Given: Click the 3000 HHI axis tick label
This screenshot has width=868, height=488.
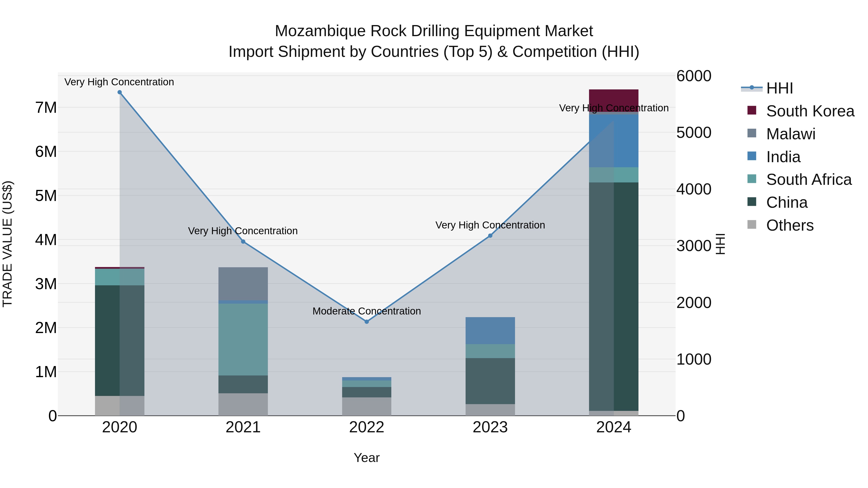Looking at the screenshot, I should (694, 246).
